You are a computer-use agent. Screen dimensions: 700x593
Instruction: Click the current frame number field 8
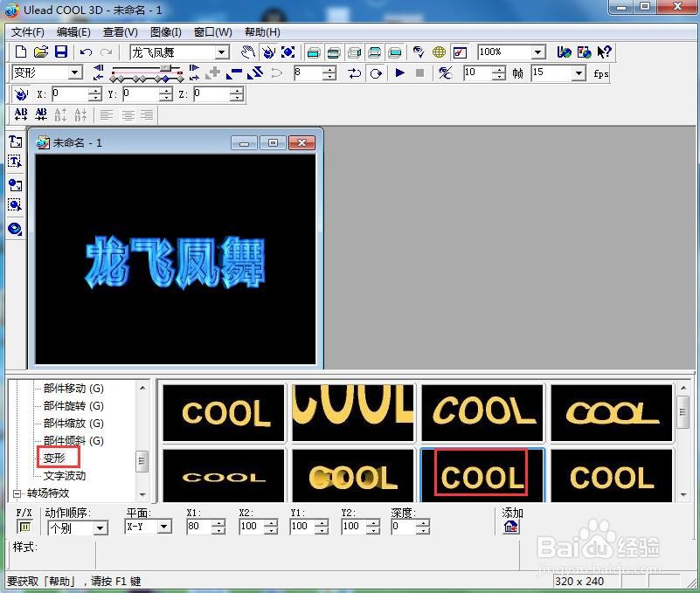[x=308, y=72]
